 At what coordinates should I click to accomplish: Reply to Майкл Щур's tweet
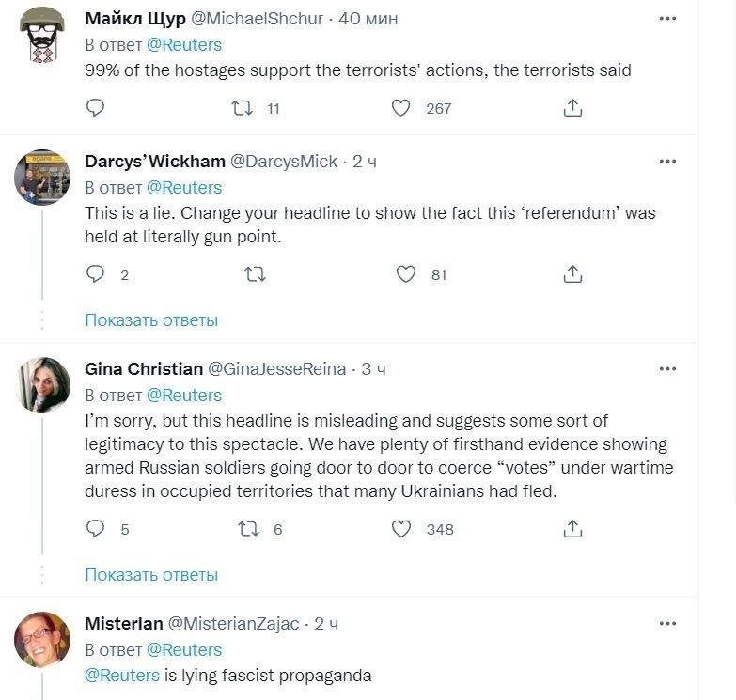click(95, 109)
